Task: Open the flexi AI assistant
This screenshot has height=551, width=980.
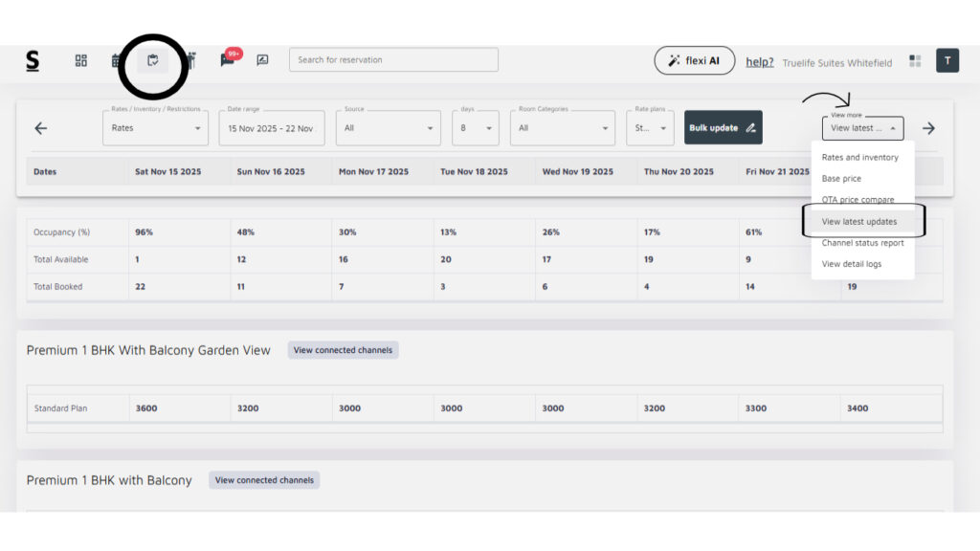Action: coord(694,60)
